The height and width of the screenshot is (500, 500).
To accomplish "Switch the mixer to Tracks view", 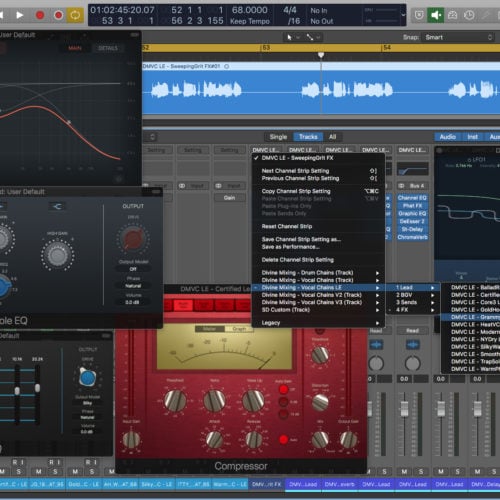I will click(x=308, y=137).
